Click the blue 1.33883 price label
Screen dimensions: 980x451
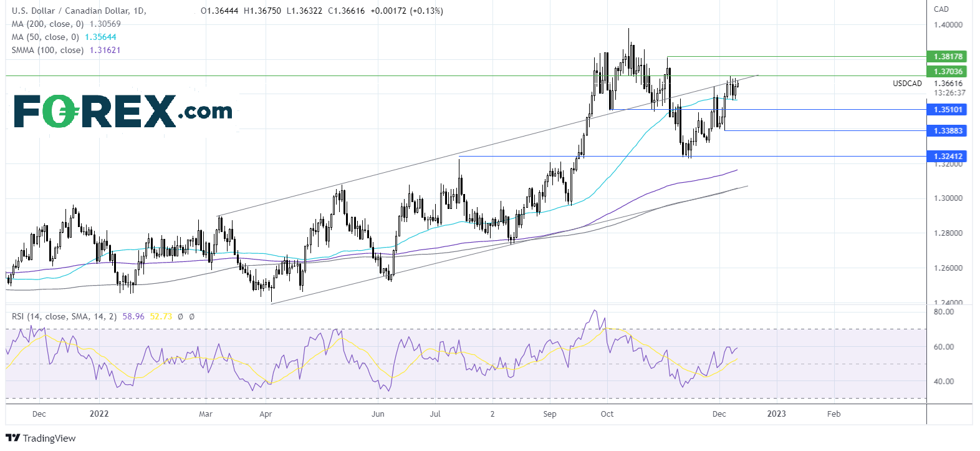point(948,130)
